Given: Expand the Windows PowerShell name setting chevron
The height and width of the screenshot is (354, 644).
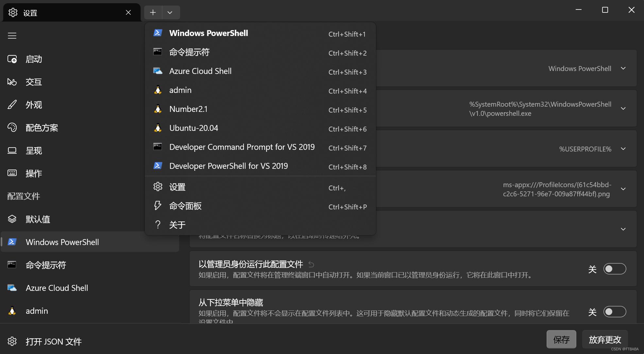Looking at the screenshot, I should pyautogui.click(x=623, y=68).
